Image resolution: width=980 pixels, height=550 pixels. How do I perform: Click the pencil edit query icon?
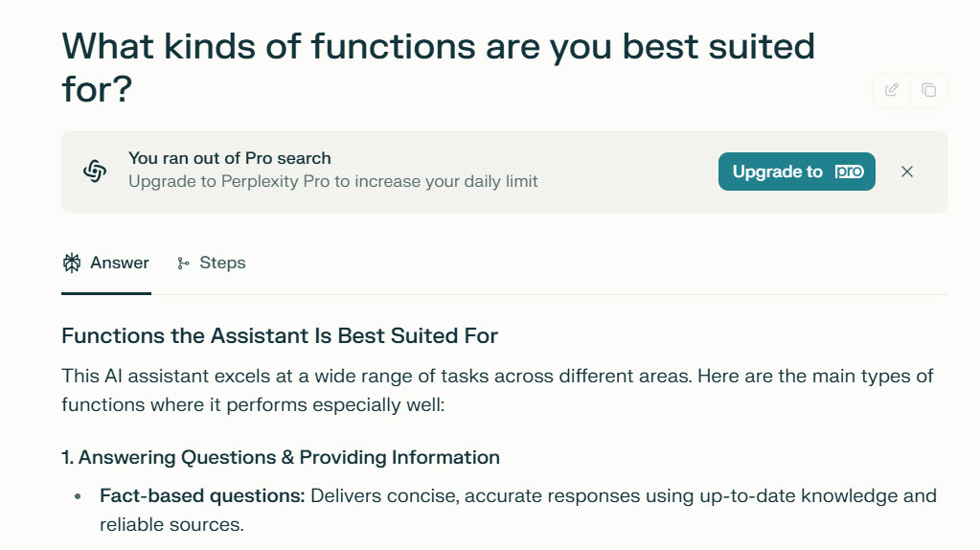pyautogui.click(x=892, y=90)
